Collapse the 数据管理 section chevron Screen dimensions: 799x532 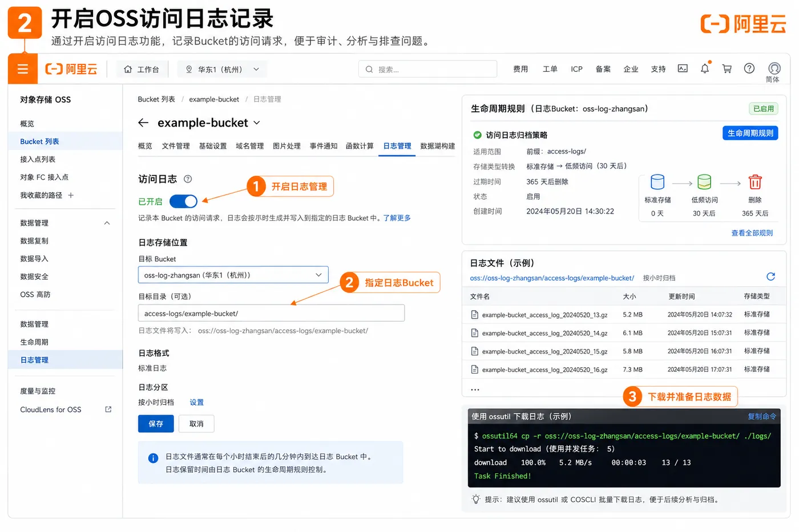(x=107, y=223)
